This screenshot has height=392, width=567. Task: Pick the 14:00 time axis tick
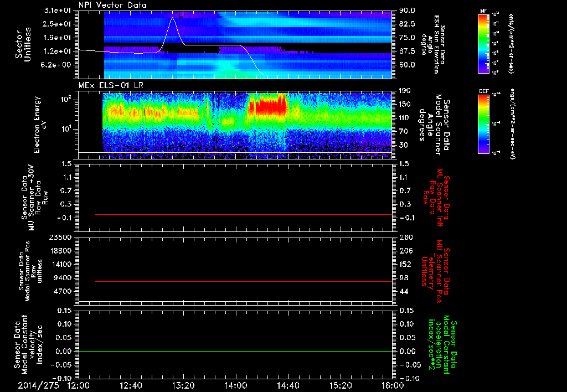pos(236,385)
